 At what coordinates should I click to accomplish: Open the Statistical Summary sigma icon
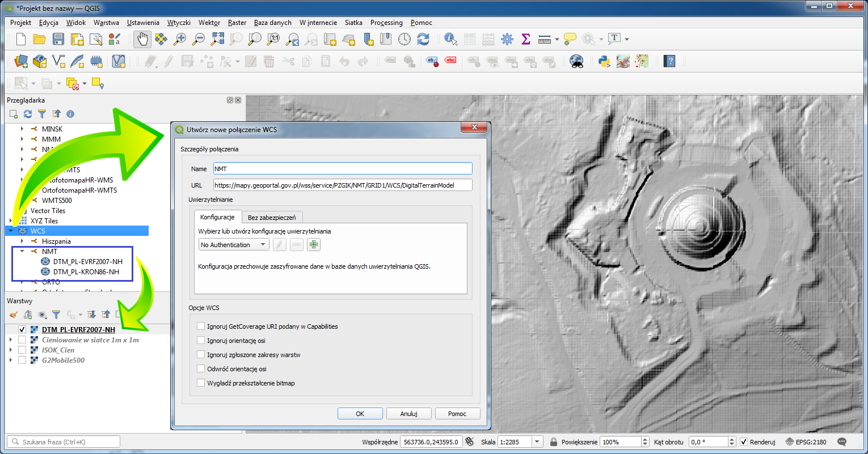pos(526,39)
